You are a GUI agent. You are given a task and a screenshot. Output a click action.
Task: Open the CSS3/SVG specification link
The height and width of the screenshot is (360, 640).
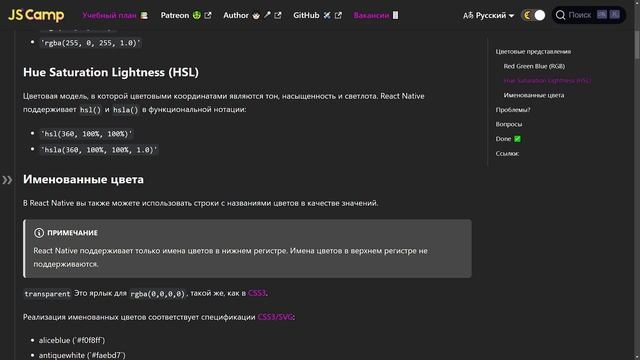275,317
